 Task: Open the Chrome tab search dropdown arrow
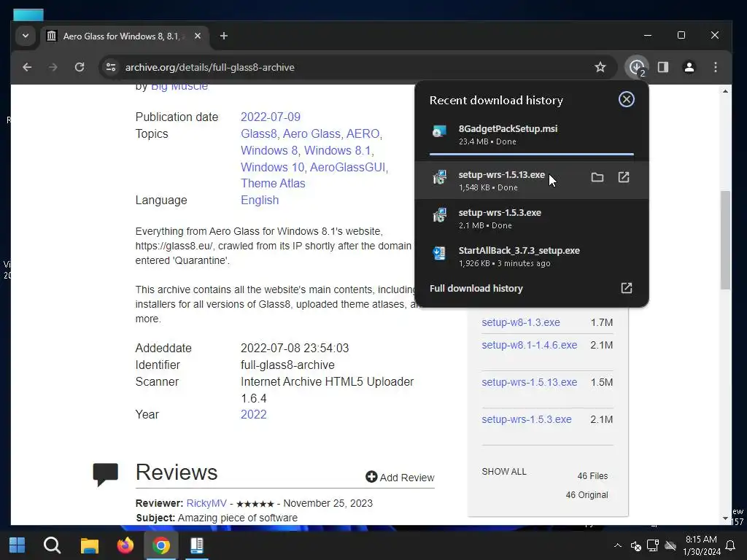(26, 36)
